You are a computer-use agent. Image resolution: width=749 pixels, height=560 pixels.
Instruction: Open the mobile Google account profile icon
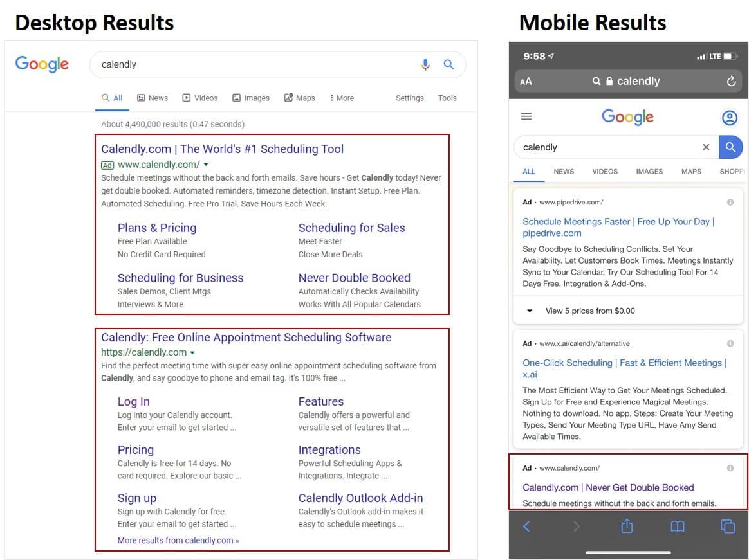[x=729, y=118]
